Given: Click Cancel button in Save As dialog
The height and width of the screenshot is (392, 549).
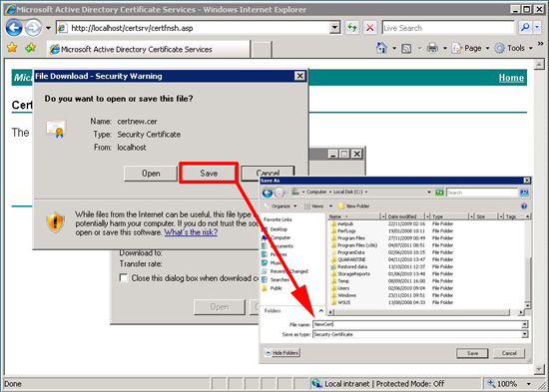Looking at the screenshot, I should (509, 353).
